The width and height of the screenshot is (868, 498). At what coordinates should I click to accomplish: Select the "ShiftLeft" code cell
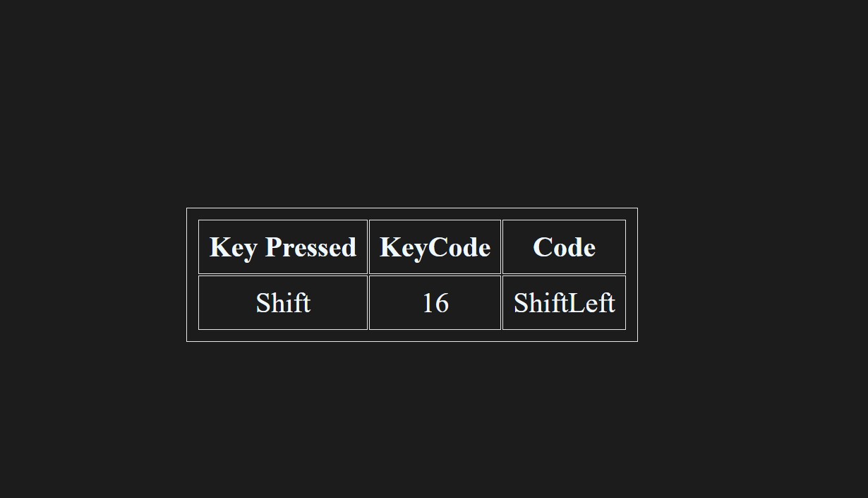click(x=564, y=302)
